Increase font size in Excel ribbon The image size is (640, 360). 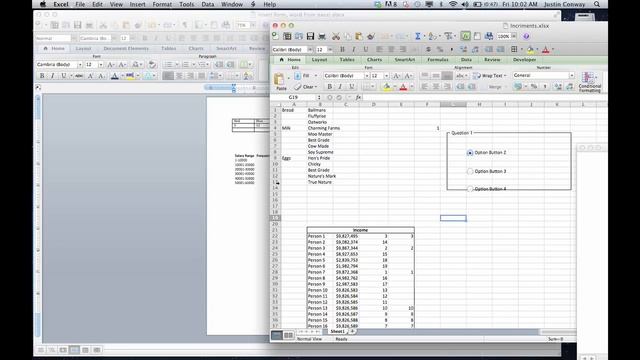click(396, 76)
